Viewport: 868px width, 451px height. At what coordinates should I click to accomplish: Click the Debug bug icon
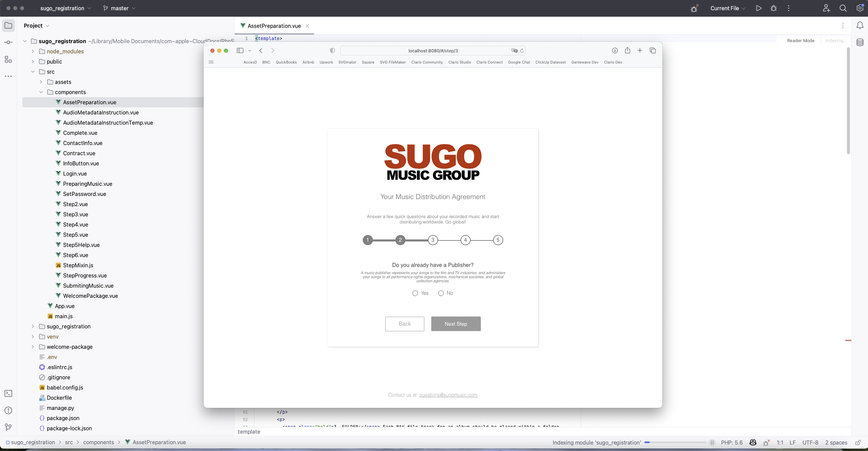(x=774, y=8)
